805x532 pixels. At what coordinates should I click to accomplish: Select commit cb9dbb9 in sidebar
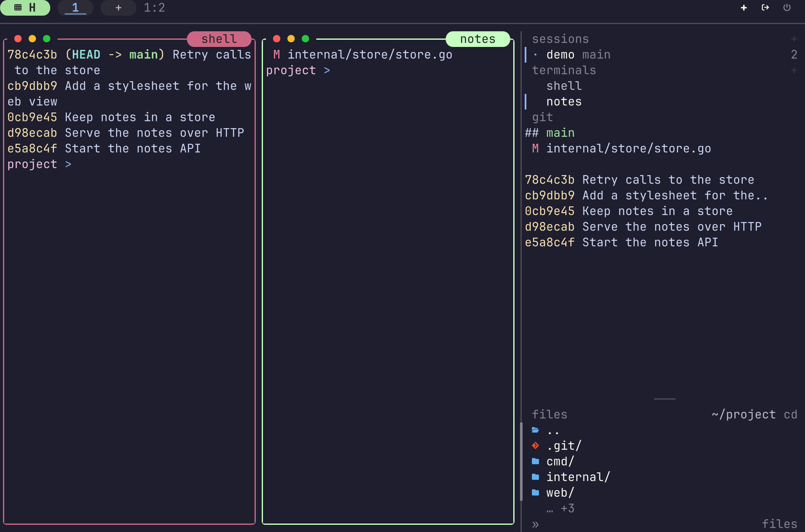[x=646, y=195]
